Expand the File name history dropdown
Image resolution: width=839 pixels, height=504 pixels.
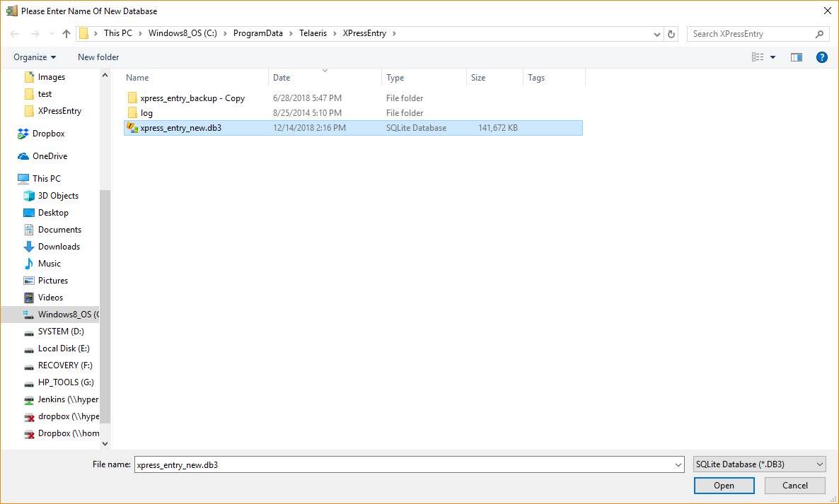click(x=678, y=464)
